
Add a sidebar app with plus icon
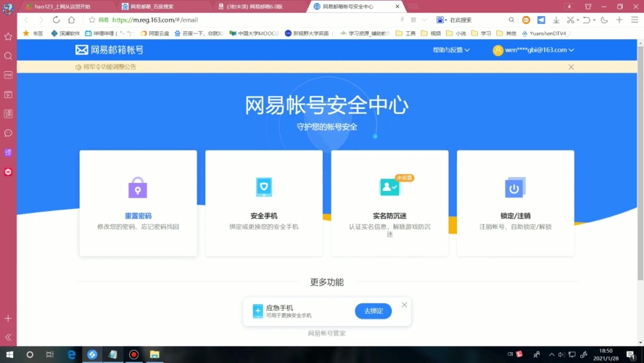(8, 318)
